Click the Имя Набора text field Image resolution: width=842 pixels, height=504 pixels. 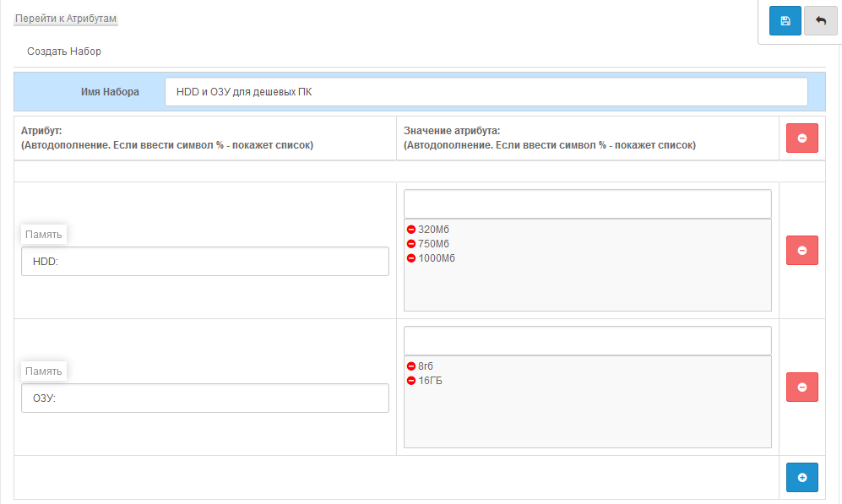coord(486,92)
